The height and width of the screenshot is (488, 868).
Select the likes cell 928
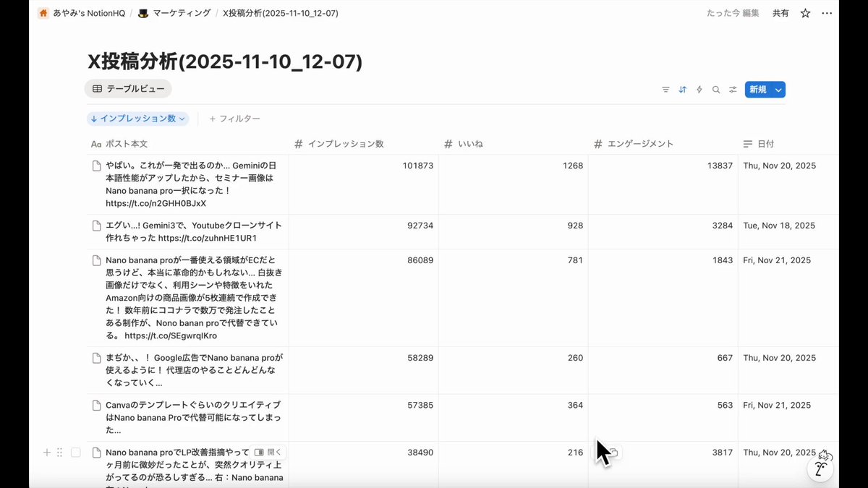514,232
